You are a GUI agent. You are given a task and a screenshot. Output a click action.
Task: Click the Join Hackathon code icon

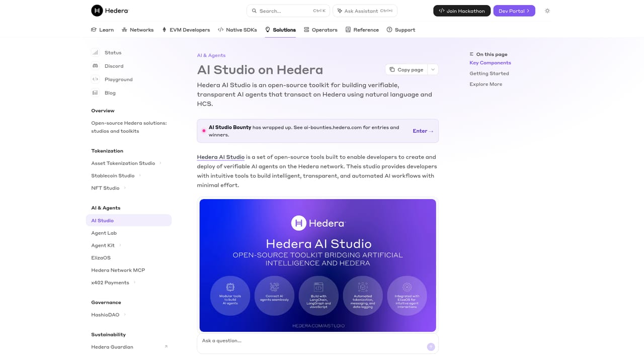click(441, 11)
